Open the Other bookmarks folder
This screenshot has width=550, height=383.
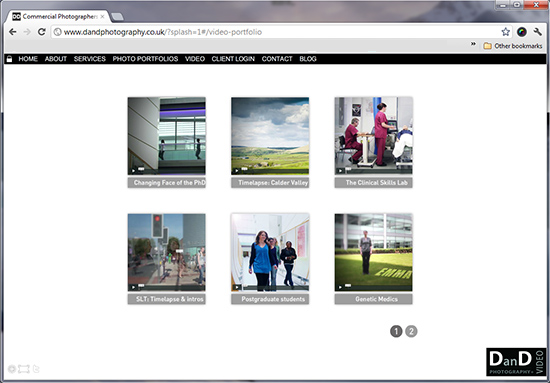pos(512,46)
